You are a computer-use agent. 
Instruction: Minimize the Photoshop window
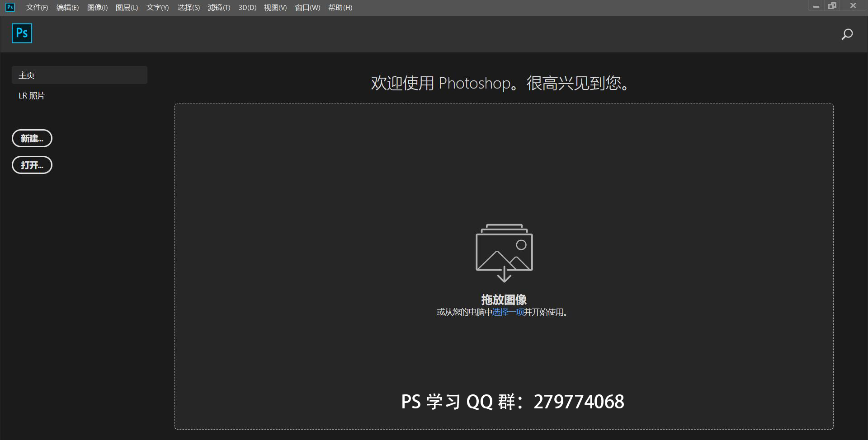pyautogui.click(x=816, y=6)
